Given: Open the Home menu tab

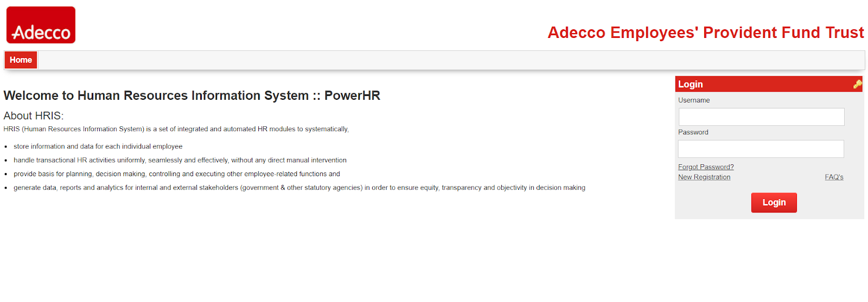Looking at the screenshot, I should 21,60.
